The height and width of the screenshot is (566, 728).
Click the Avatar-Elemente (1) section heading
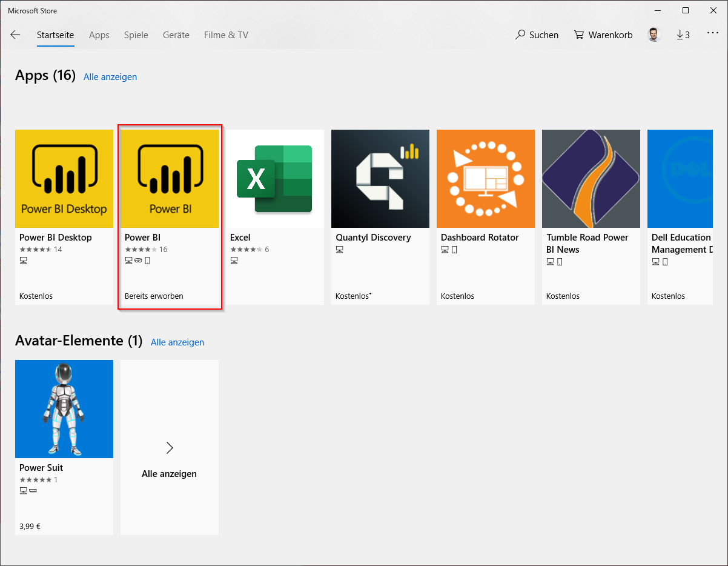point(79,341)
